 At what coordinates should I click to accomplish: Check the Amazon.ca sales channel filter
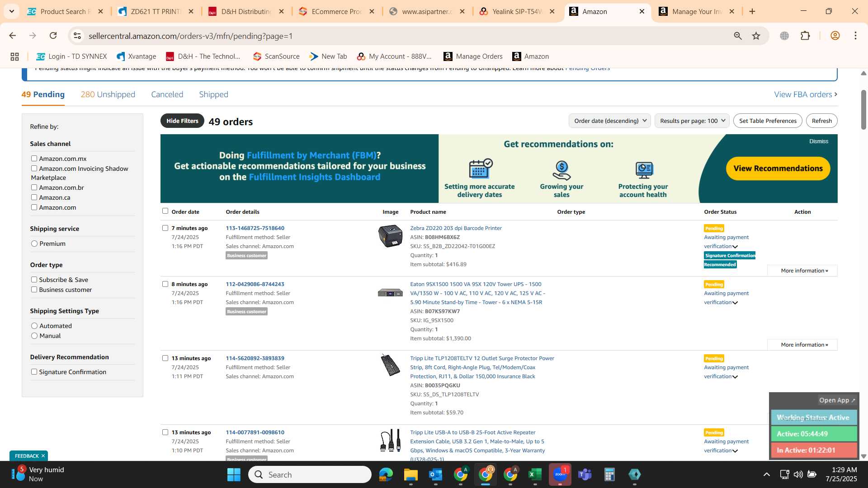34,197
